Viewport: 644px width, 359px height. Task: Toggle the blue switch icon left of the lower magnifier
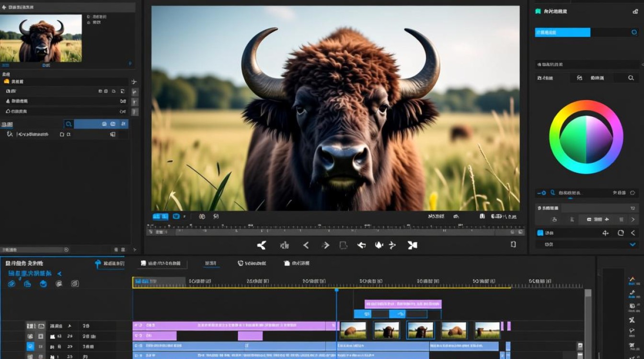coord(541,193)
